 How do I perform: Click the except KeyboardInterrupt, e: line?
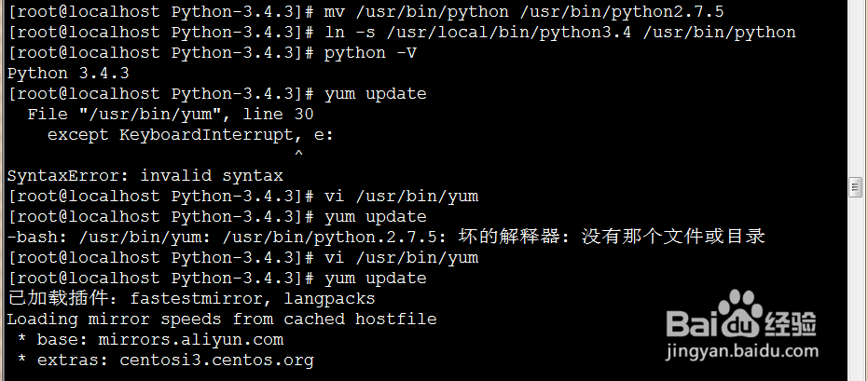[189, 135]
